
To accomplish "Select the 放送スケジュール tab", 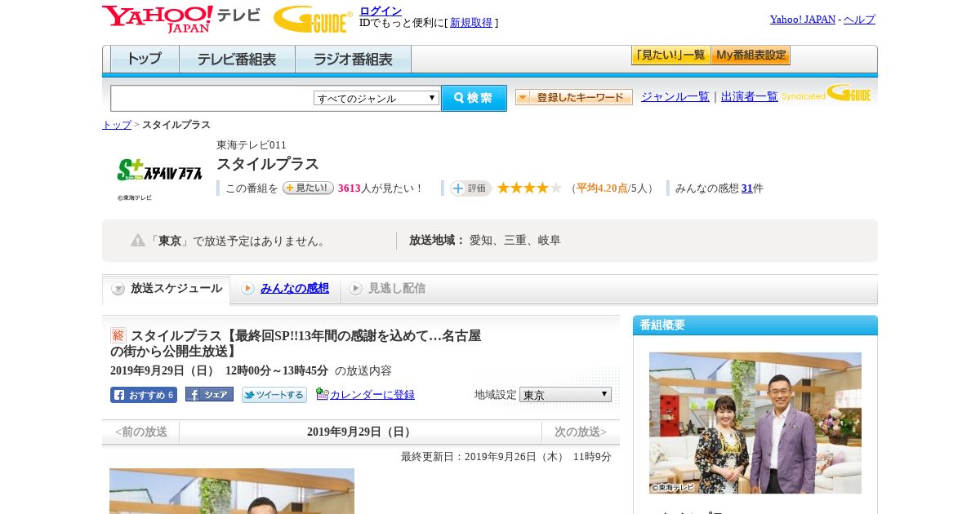I will tap(167, 289).
